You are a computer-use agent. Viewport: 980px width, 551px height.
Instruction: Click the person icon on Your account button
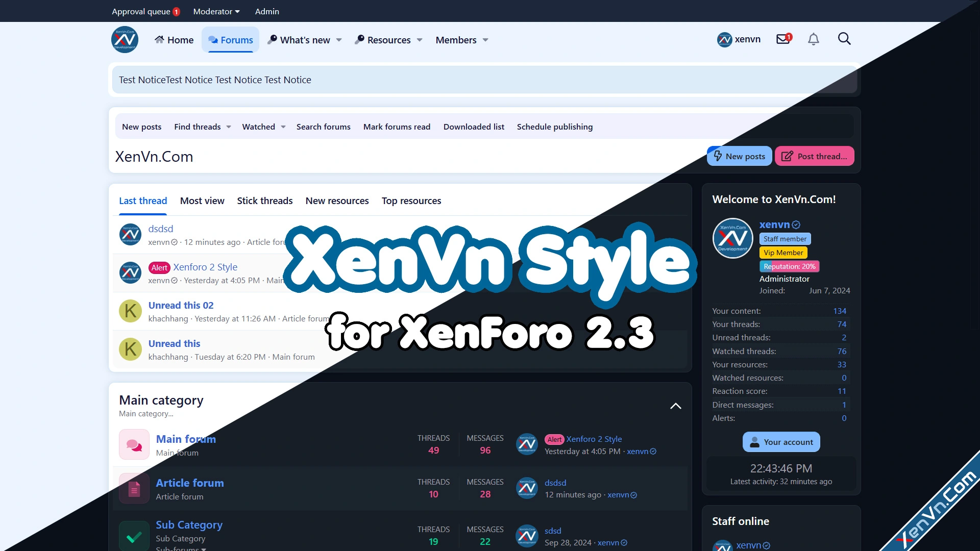click(754, 442)
